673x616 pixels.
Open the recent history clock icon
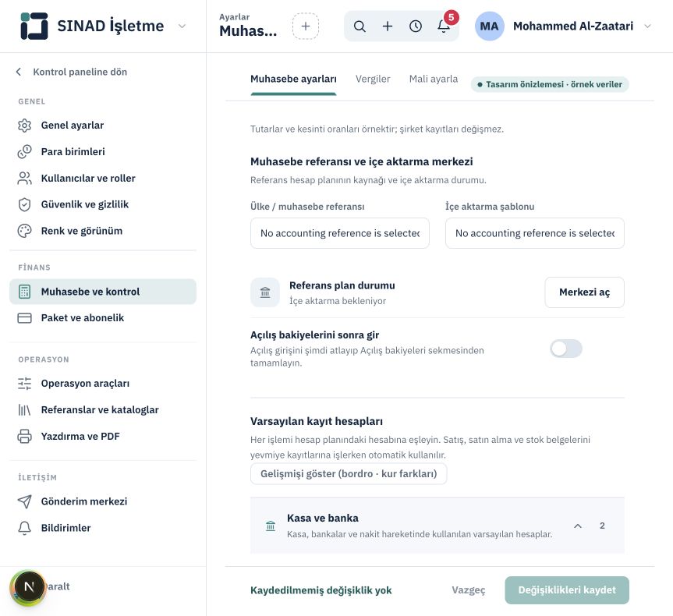pyautogui.click(x=416, y=27)
